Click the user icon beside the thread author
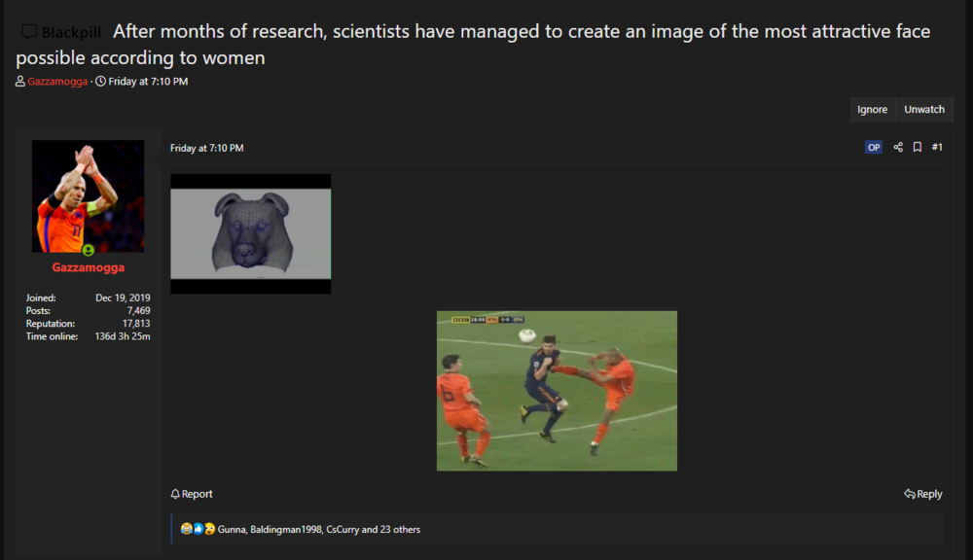 pyautogui.click(x=20, y=82)
